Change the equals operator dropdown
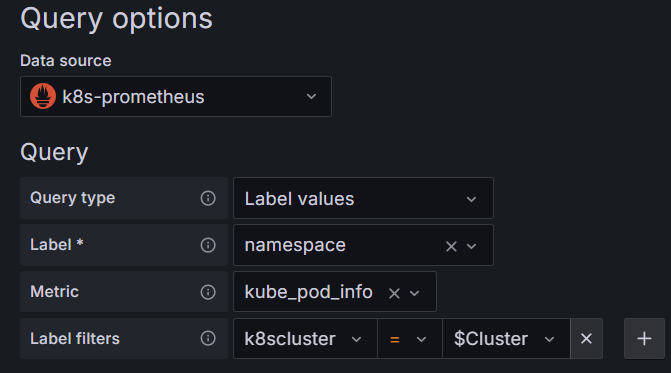The image size is (671, 373). click(410, 338)
